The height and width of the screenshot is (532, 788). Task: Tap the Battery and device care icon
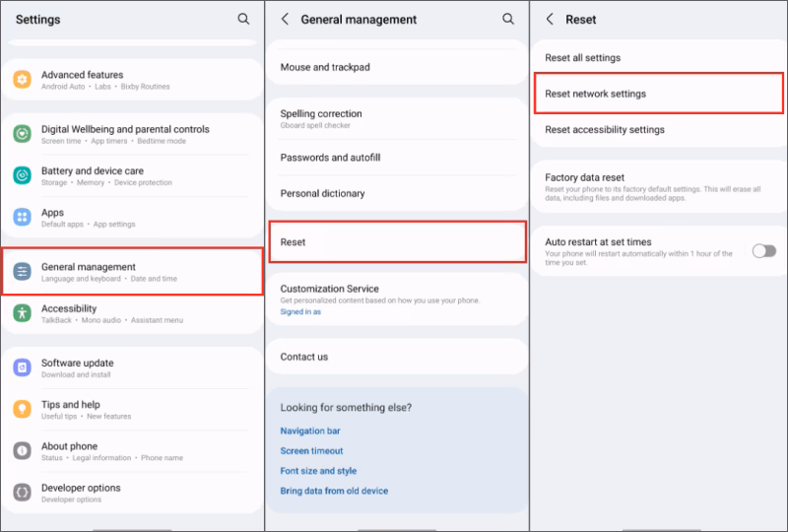point(23,175)
